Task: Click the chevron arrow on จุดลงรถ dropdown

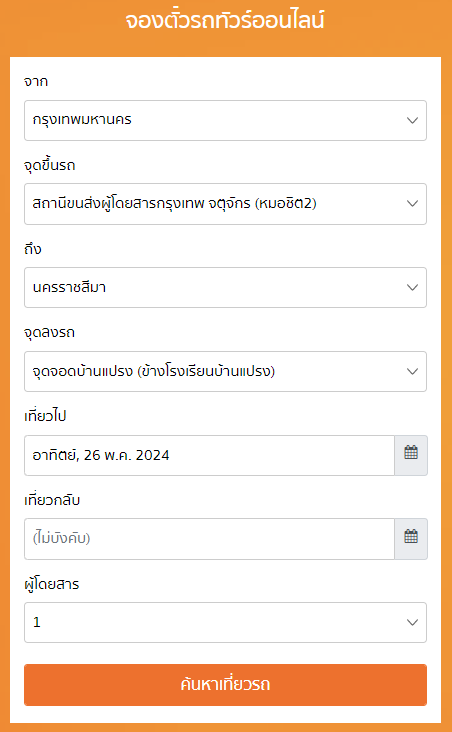Action: pyautogui.click(x=412, y=372)
